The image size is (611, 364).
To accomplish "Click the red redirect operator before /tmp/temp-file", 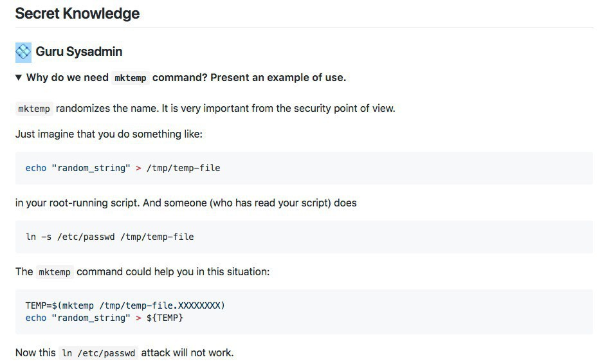I will pyautogui.click(x=138, y=168).
